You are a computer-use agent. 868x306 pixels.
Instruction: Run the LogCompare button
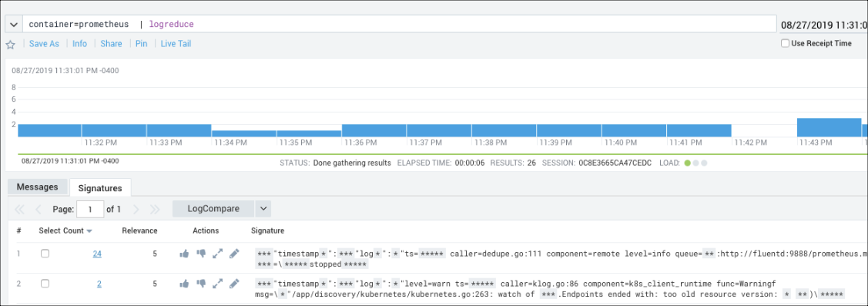point(213,209)
